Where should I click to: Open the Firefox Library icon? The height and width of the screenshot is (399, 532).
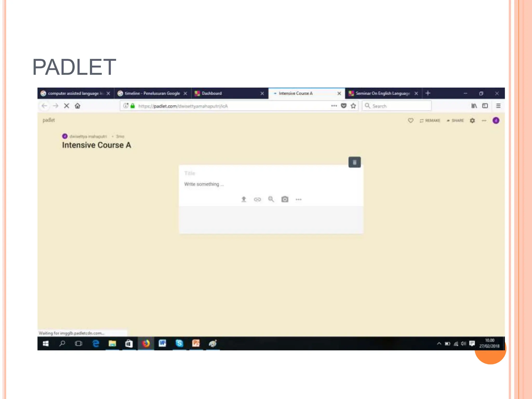point(474,106)
